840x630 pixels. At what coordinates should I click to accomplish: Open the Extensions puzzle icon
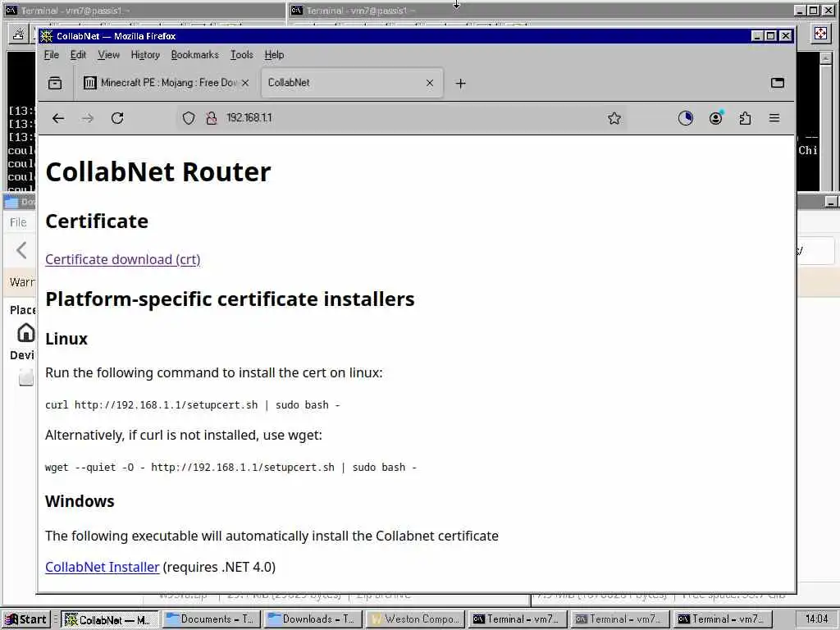coord(745,118)
